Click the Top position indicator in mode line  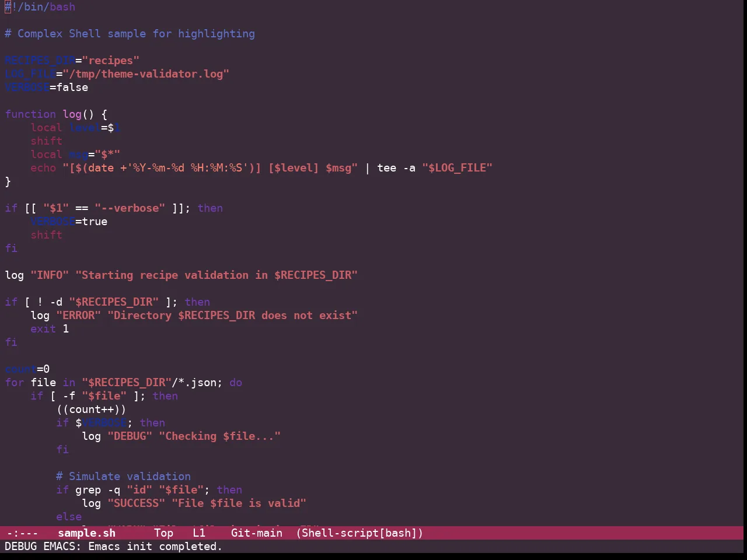[x=164, y=533]
